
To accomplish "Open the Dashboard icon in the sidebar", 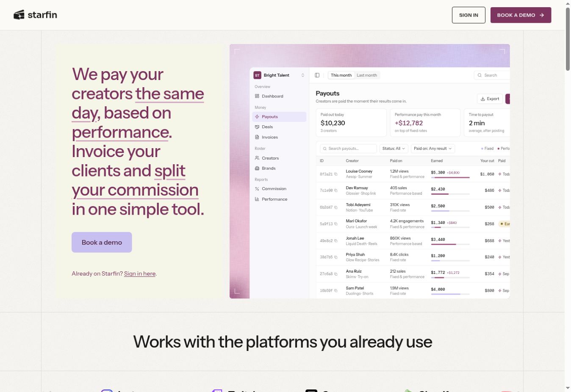I will [257, 96].
